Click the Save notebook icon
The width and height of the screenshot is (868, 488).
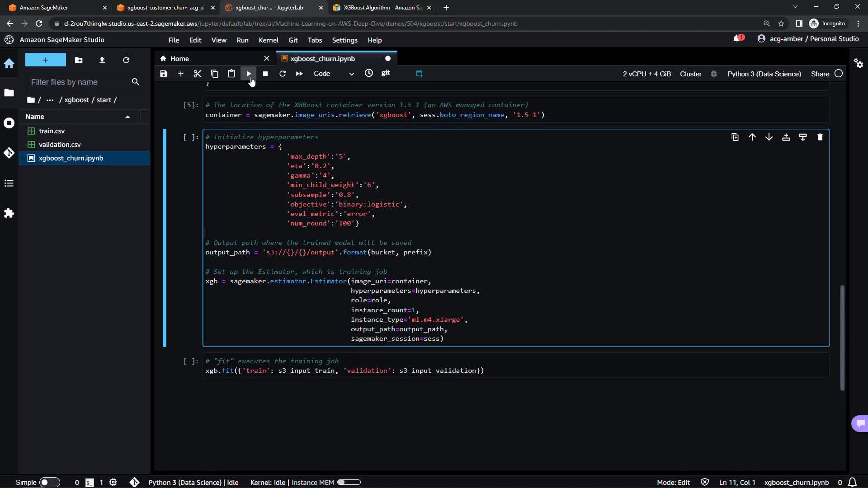click(x=164, y=74)
